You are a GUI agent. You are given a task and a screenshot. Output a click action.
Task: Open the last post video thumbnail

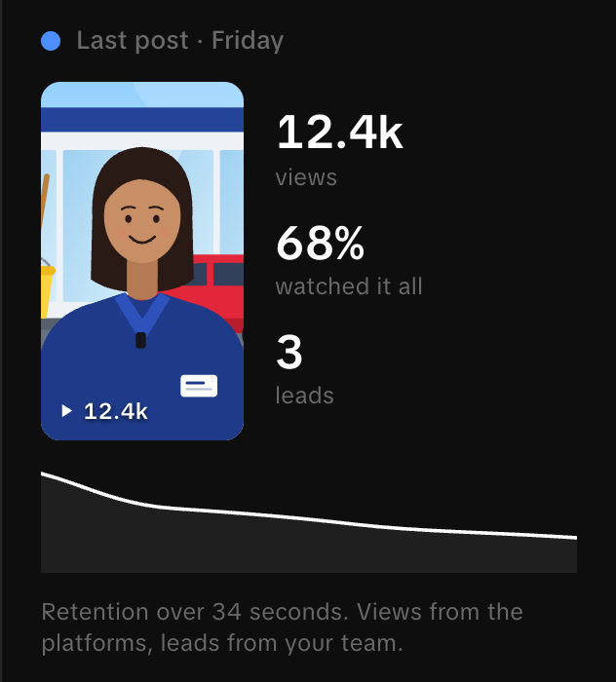coord(142,261)
